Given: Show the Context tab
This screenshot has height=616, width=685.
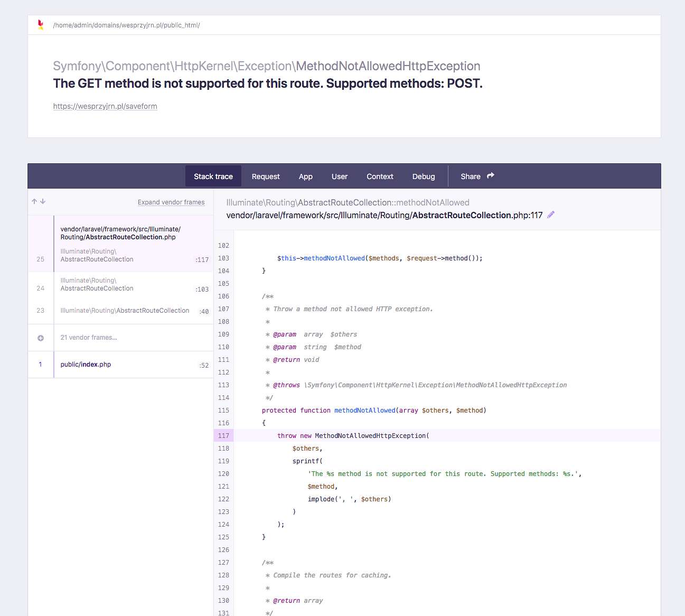Looking at the screenshot, I should pyautogui.click(x=380, y=176).
